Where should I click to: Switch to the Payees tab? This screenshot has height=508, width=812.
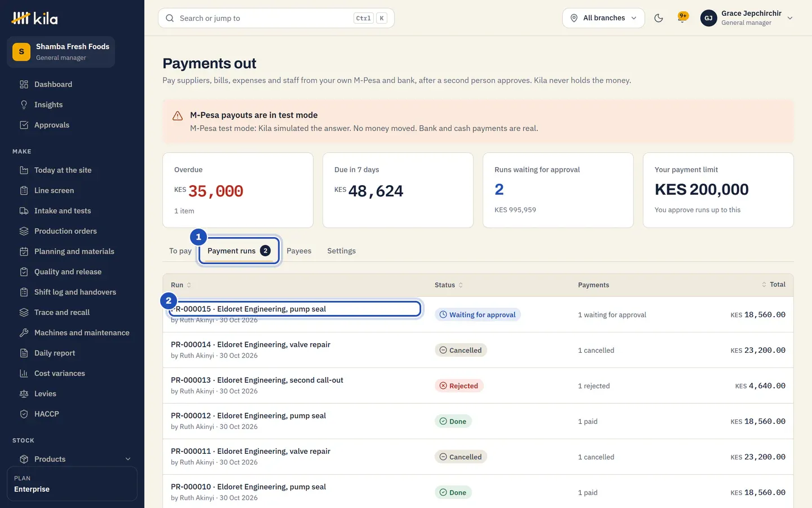[x=299, y=251]
